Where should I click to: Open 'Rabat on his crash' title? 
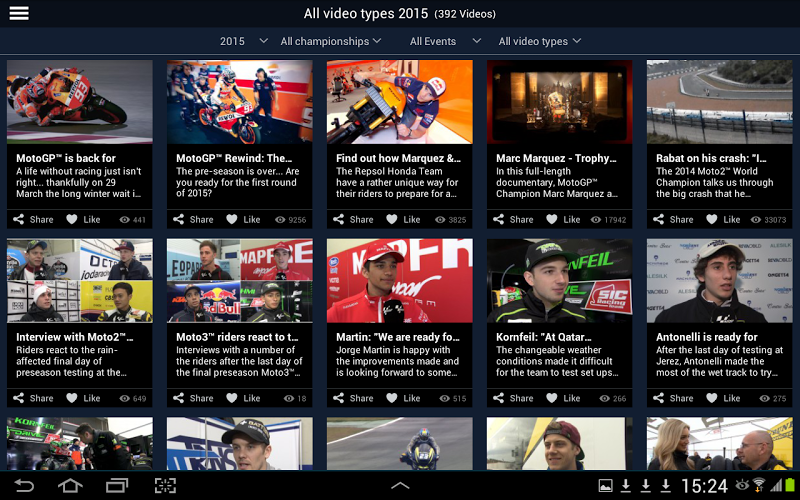click(x=711, y=158)
